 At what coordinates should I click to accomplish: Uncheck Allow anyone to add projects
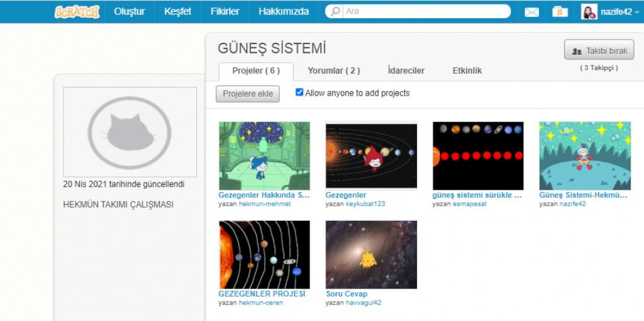click(299, 93)
